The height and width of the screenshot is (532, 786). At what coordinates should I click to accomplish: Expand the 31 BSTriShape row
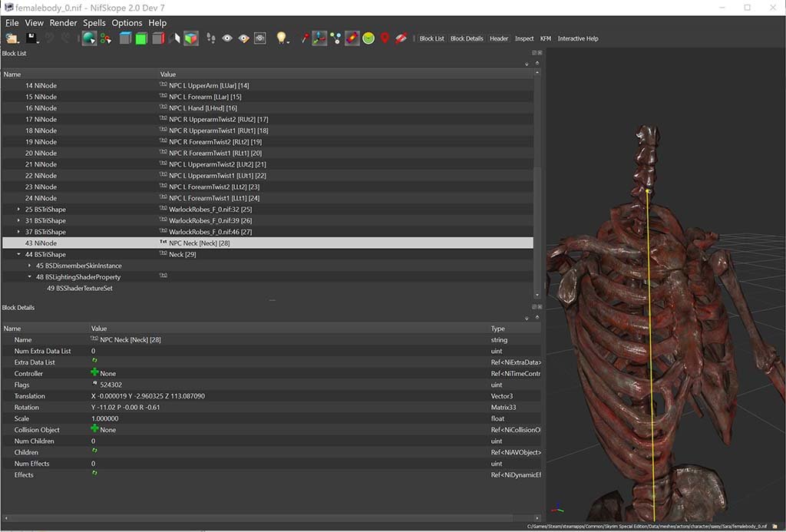point(18,220)
